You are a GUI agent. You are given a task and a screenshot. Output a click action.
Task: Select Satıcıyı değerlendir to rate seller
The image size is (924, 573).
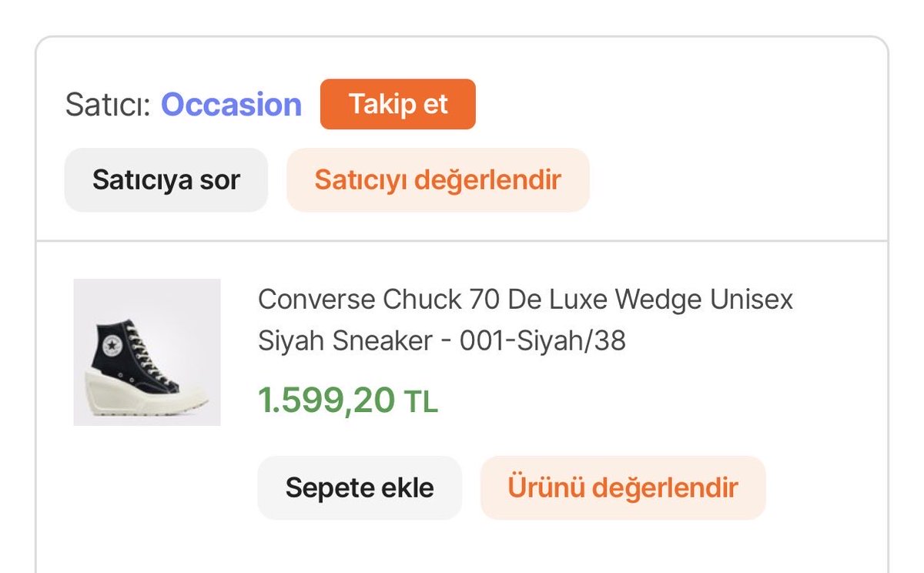coord(438,180)
